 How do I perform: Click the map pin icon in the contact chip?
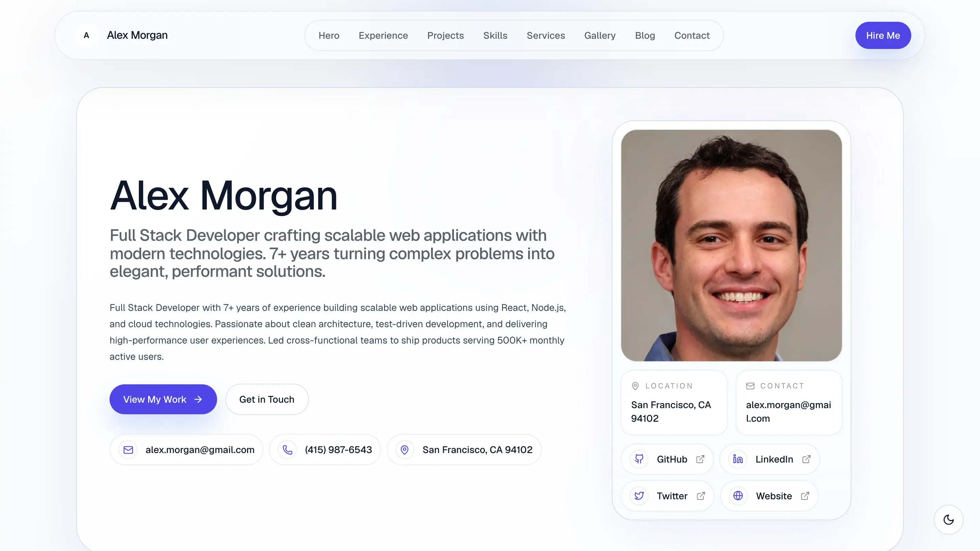405,450
